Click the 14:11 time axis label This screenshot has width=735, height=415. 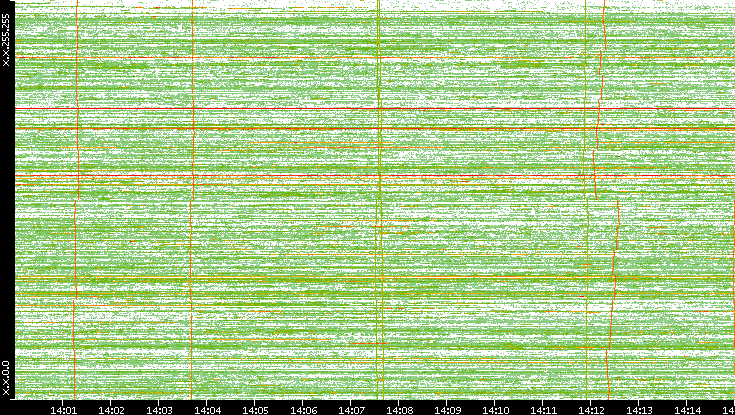pos(543,410)
